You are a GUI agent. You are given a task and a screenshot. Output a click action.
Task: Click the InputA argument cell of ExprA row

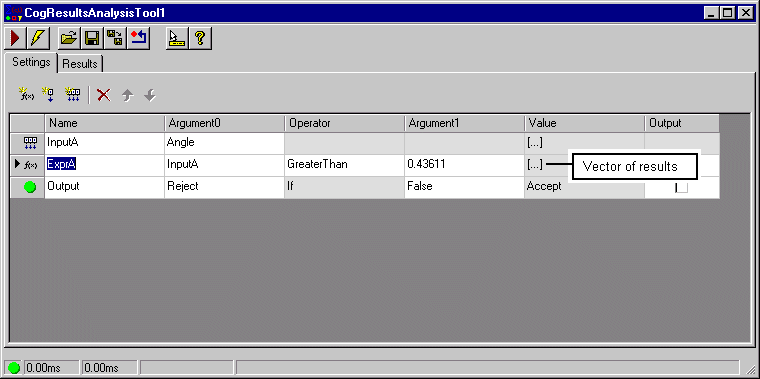[224, 165]
